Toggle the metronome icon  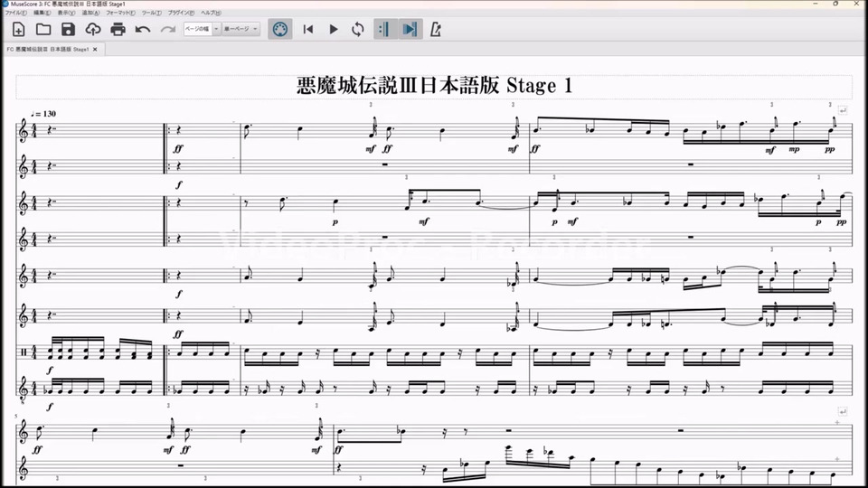pos(436,29)
